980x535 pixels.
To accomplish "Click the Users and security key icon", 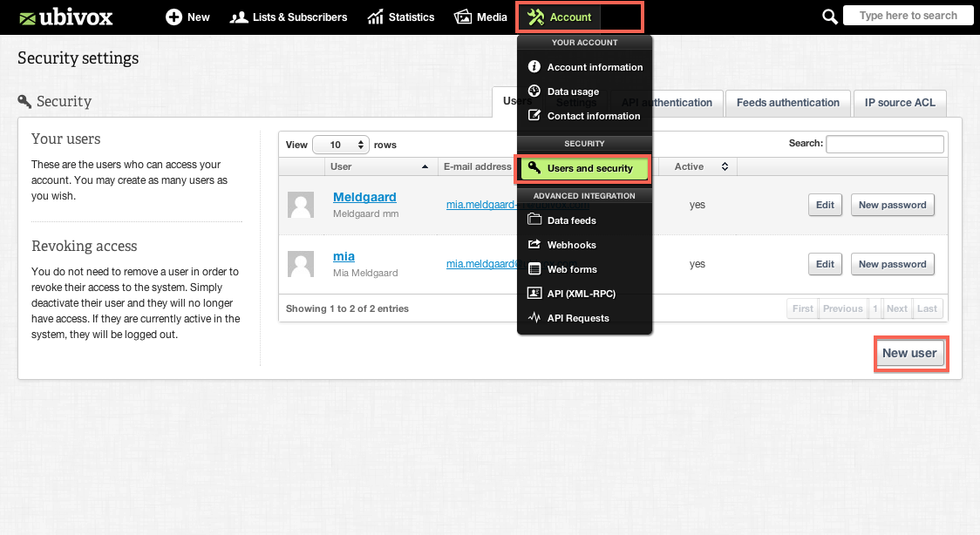I will pyautogui.click(x=534, y=167).
